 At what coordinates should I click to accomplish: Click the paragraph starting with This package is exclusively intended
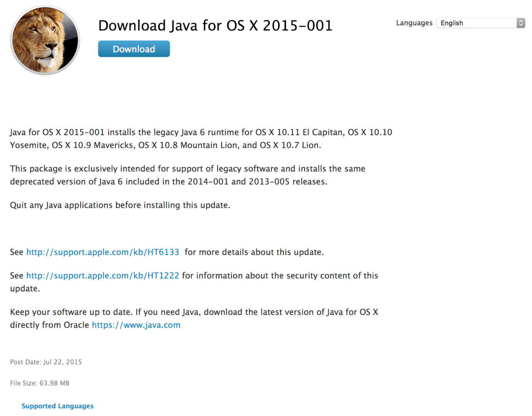(188, 175)
